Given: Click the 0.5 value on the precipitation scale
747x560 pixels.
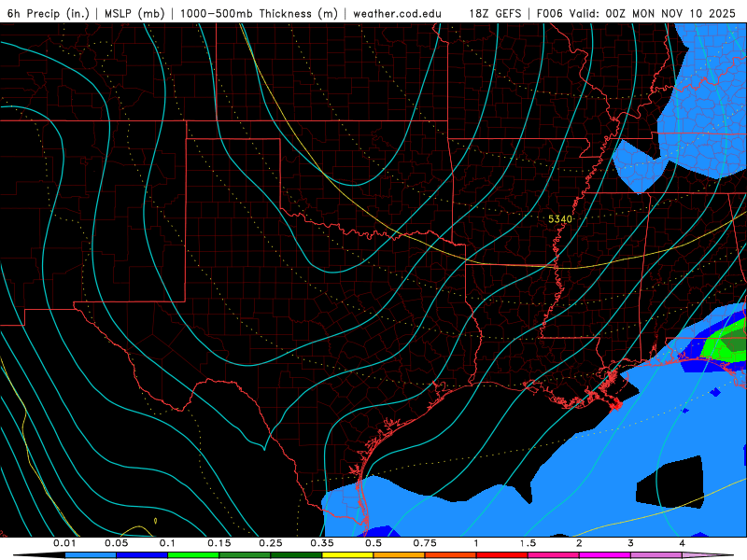Looking at the screenshot, I should point(373,543).
